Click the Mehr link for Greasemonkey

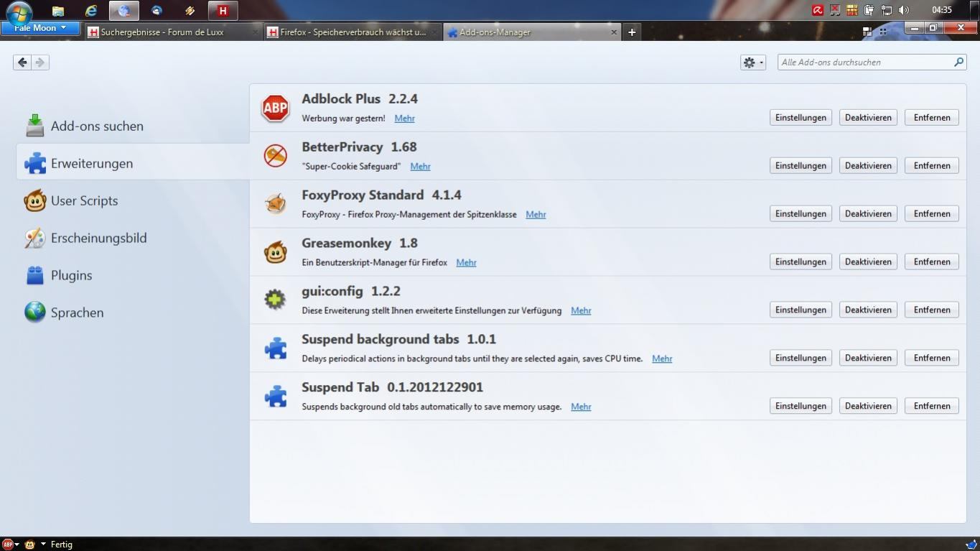pos(466,263)
